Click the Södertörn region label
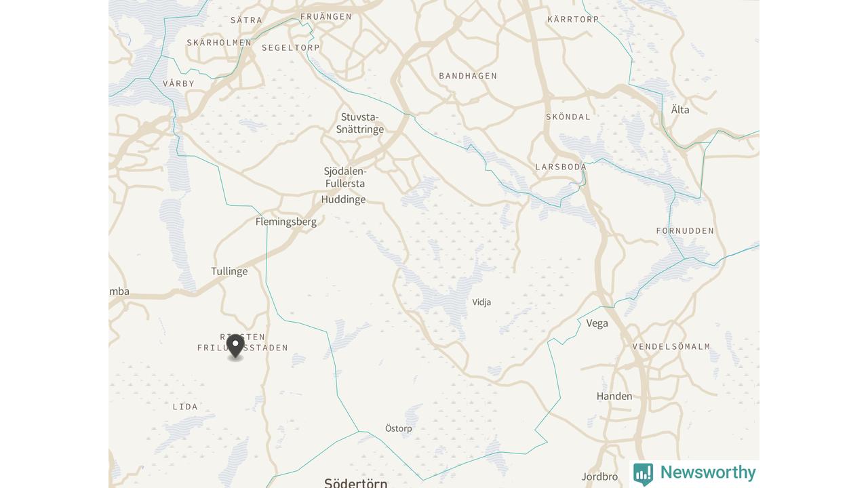The width and height of the screenshot is (868, 488). pos(356,483)
